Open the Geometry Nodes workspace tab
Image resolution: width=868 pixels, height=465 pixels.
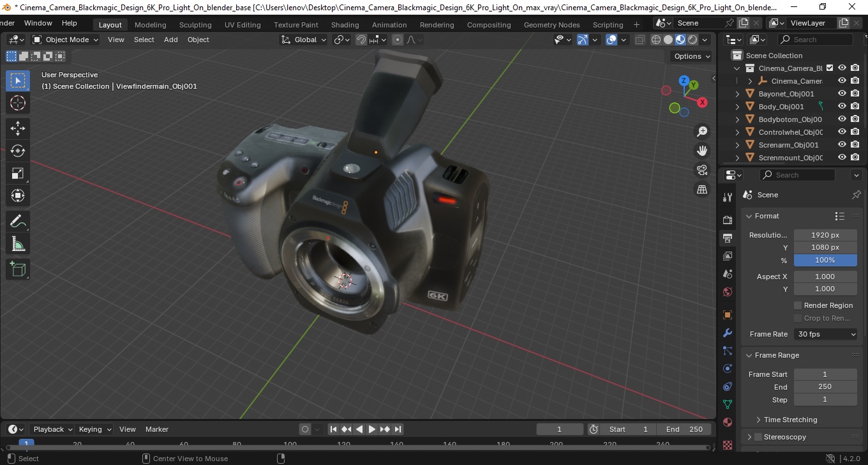point(551,25)
